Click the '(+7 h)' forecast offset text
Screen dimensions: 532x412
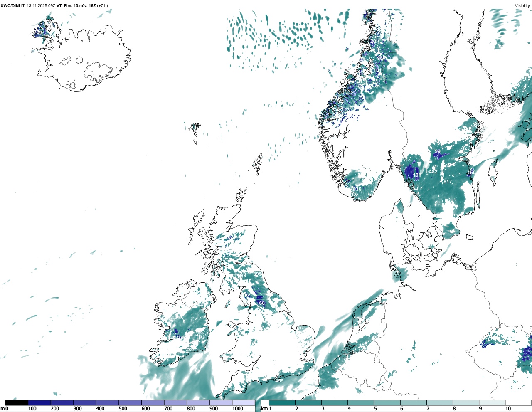103,6
